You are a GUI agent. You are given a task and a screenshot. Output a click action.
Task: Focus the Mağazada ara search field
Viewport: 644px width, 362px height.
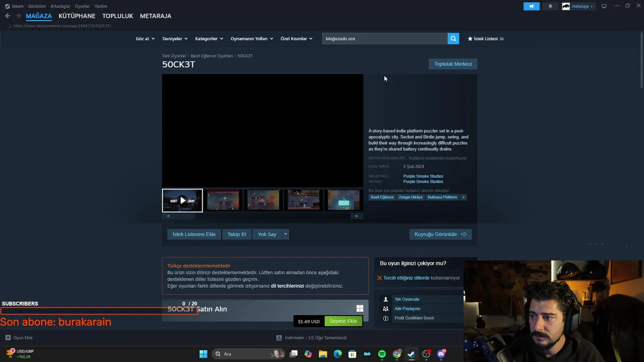pyautogui.click(x=385, y=39)
